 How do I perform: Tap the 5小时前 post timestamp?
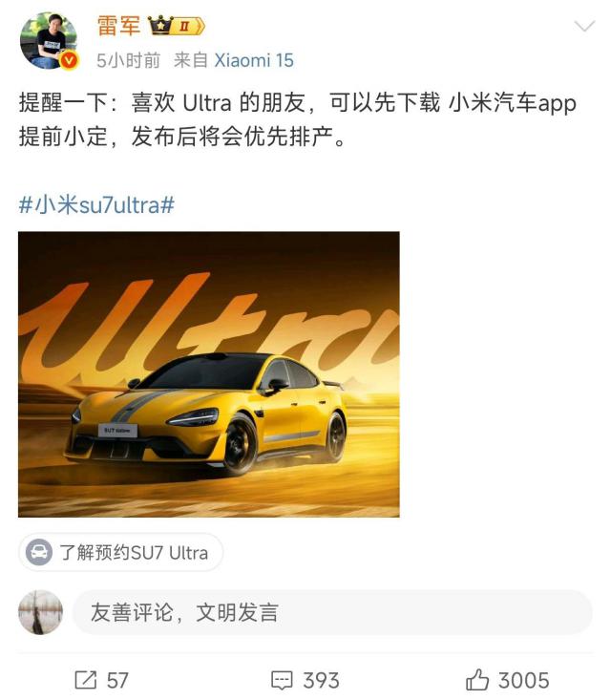[x=129, y=60]
